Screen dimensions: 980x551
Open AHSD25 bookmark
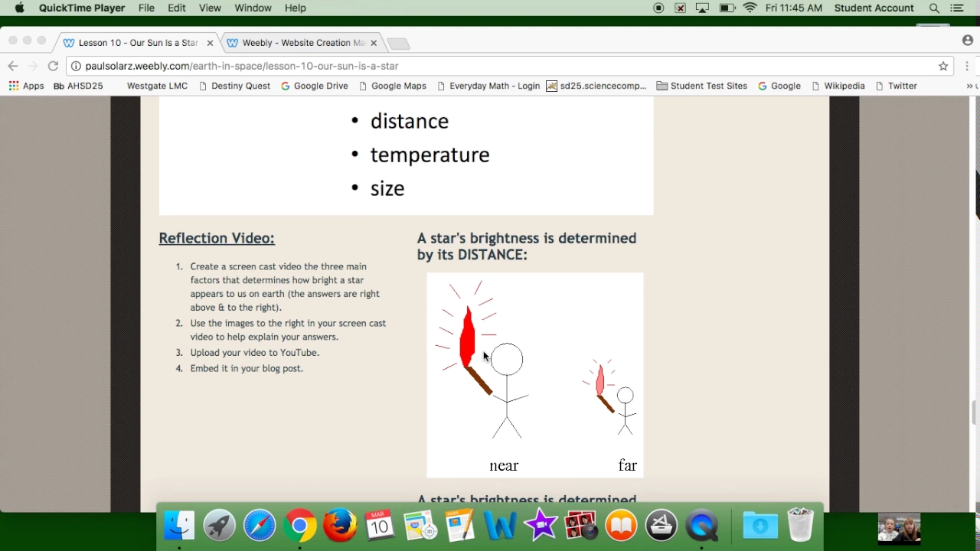[78, 86]
